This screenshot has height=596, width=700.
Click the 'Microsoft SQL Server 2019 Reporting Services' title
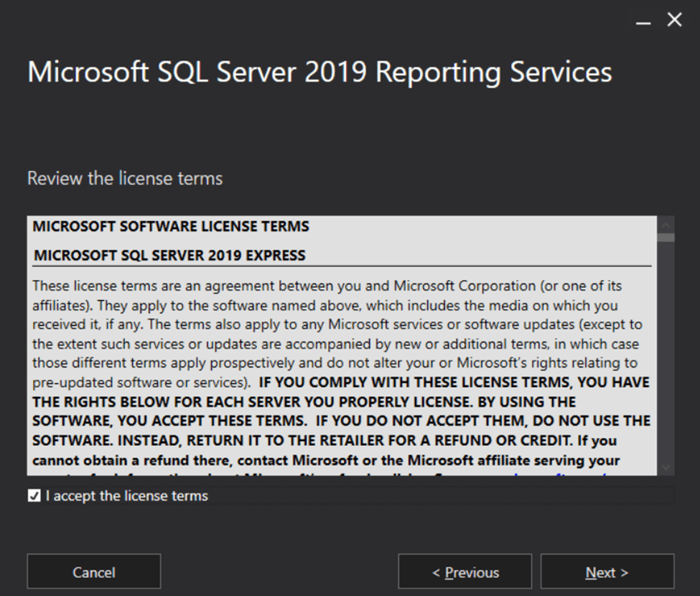click(319, 73)
